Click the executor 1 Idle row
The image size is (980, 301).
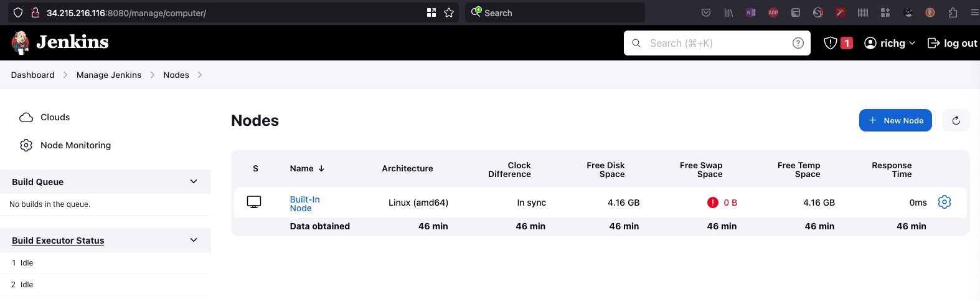tap(105, 263)
